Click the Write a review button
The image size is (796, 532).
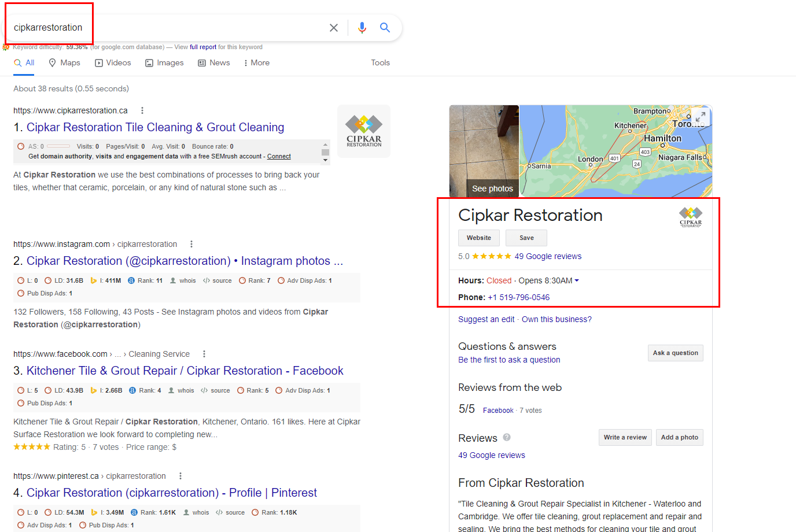click(x=625, y=438)
